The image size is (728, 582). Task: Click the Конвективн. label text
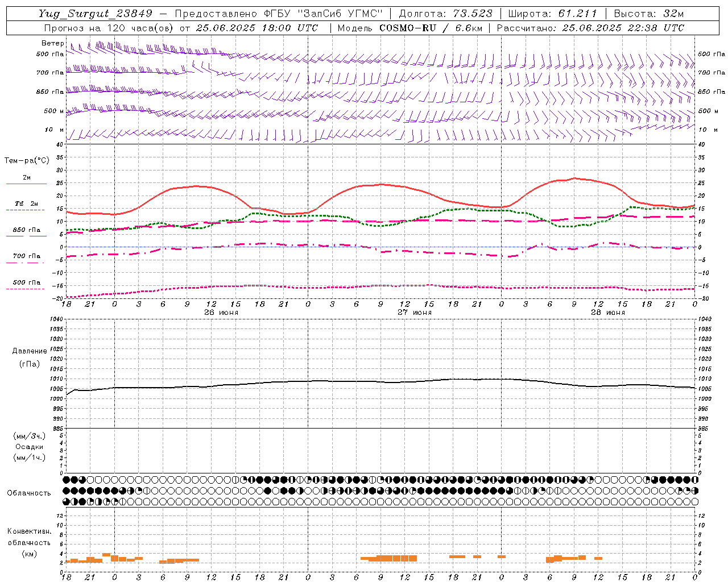(29, 531)
